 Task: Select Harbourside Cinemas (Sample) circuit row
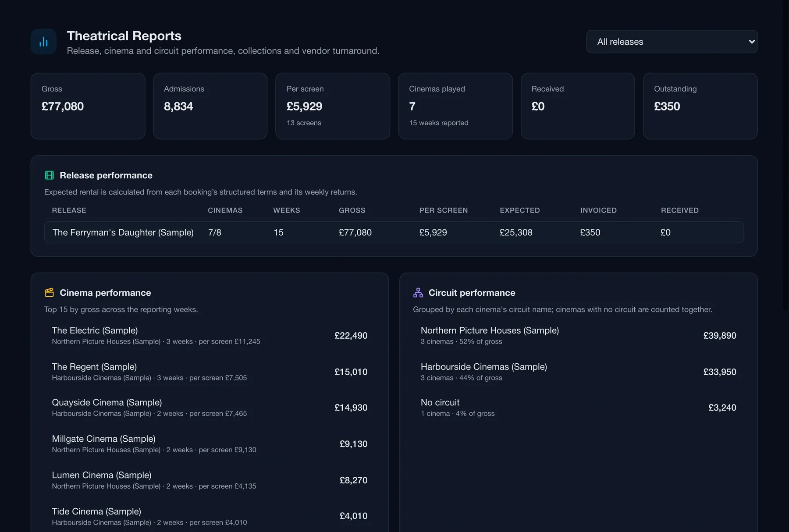579,372
